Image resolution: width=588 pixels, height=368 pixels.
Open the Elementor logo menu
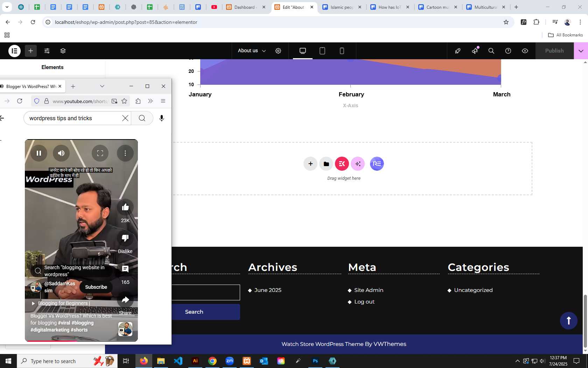click(x=14, y=51)
